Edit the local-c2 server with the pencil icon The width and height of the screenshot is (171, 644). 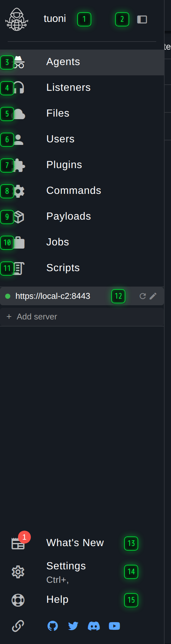(x=153, y=296)
